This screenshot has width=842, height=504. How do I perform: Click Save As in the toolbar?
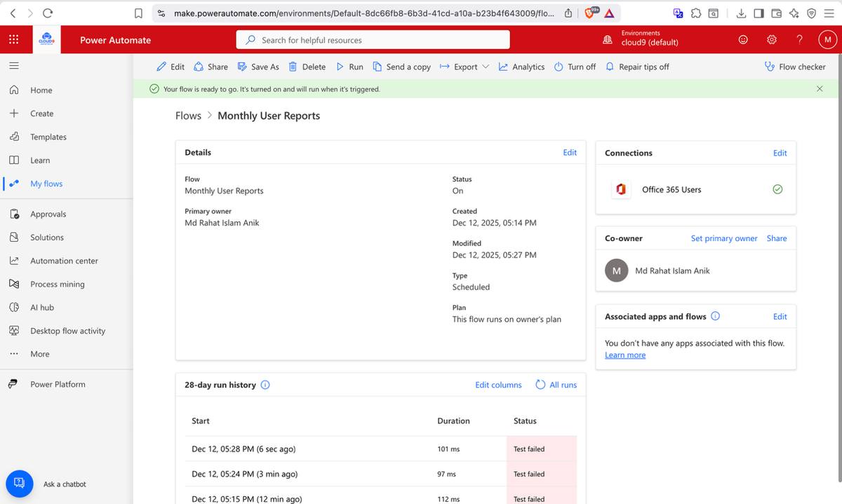pos(258,67)
